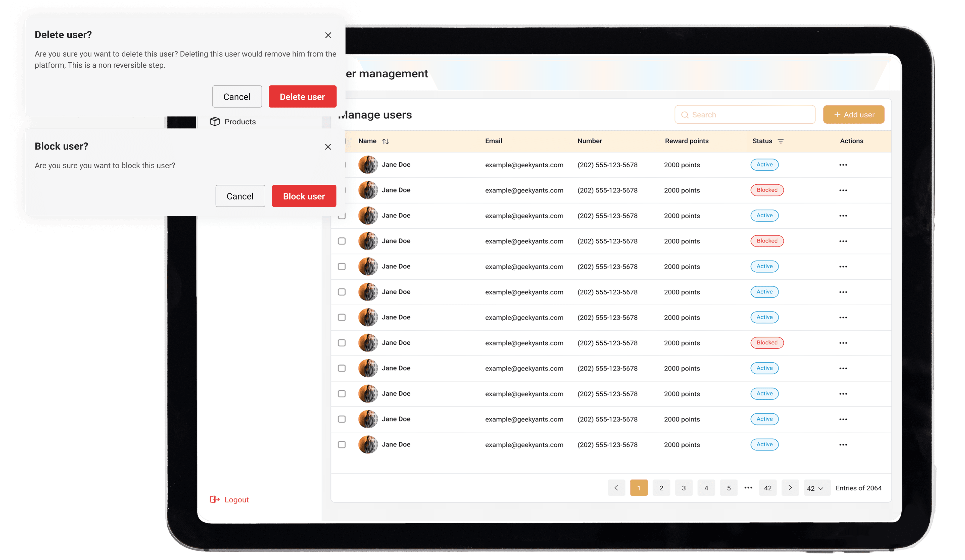This screenshot has height=560, width=965.
Task: Select page 4 in pagination
Action: point(706,488)
